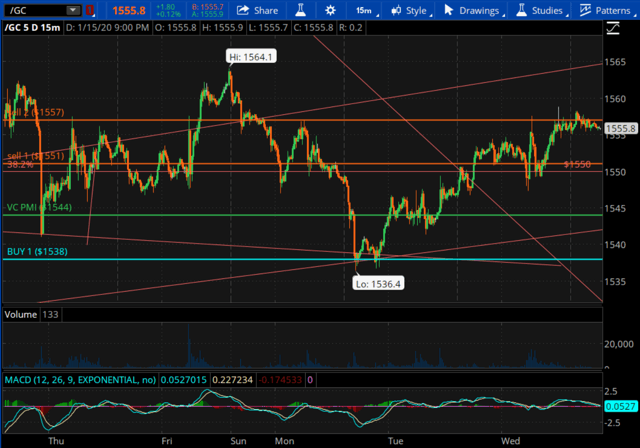Screen dimensions: 640x448
Task: Open the Studies menu
Action: (540, 10)
